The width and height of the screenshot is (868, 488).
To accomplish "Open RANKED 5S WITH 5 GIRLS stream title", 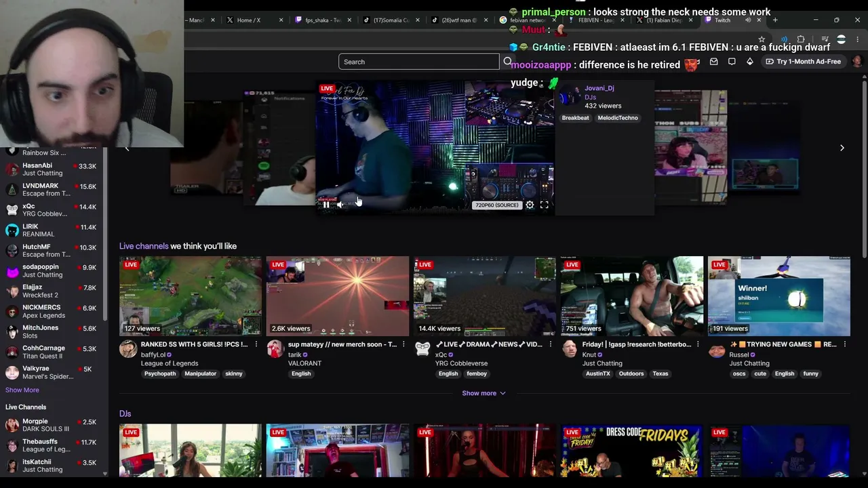I will [194, 344].
